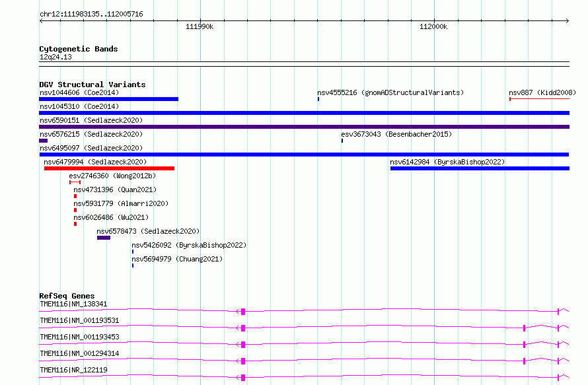588x385 pixels.
Task: Click the nsv4555216 (gnomADStructuralVariants) label
Action: [390, 92]
